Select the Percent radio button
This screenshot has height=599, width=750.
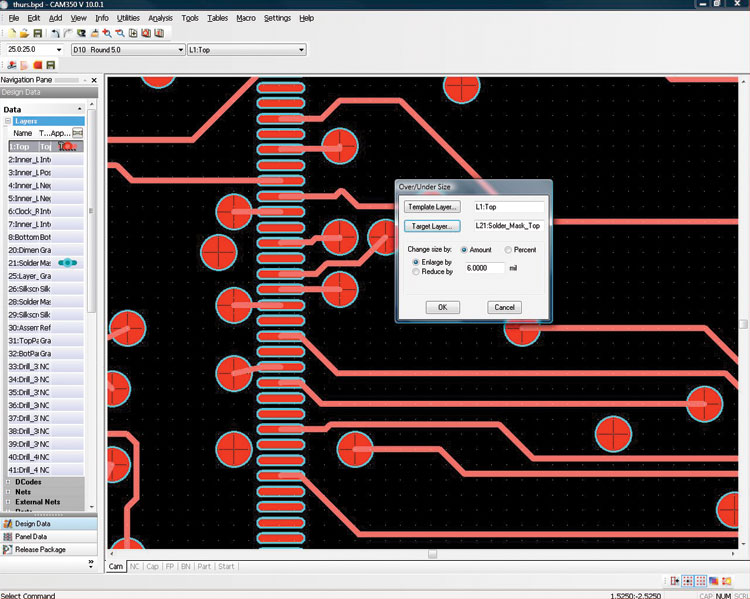pyautogui.click(x=509, y=249)
